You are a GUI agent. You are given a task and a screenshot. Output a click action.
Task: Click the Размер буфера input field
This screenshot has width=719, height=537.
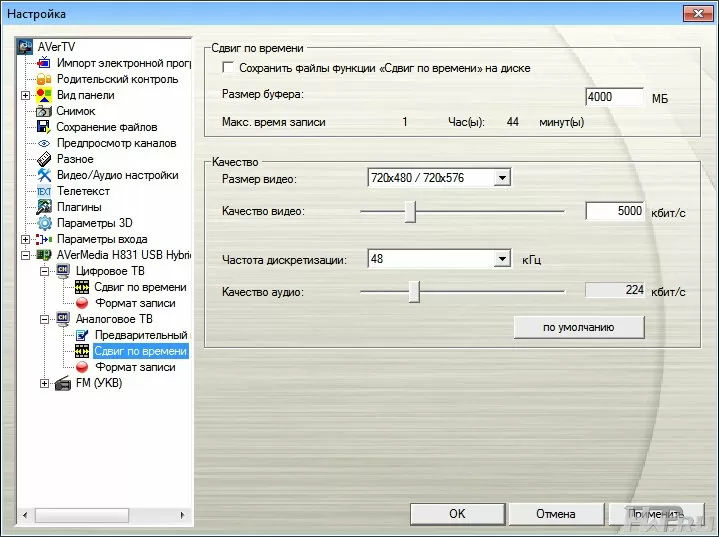coord(613,97)
